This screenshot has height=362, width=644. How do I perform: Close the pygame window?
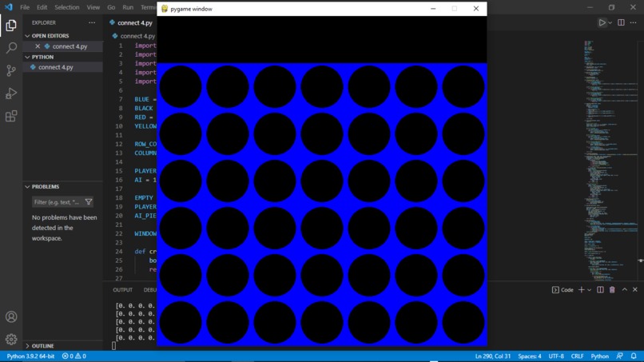[476, 9]
